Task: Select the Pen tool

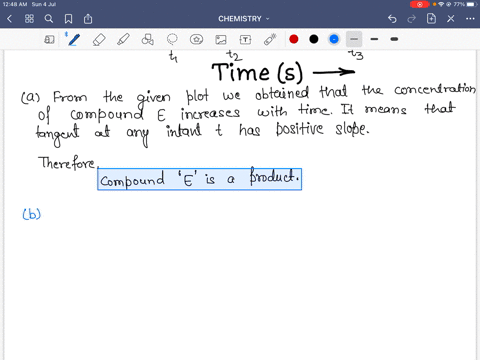Action: point(73,39)
